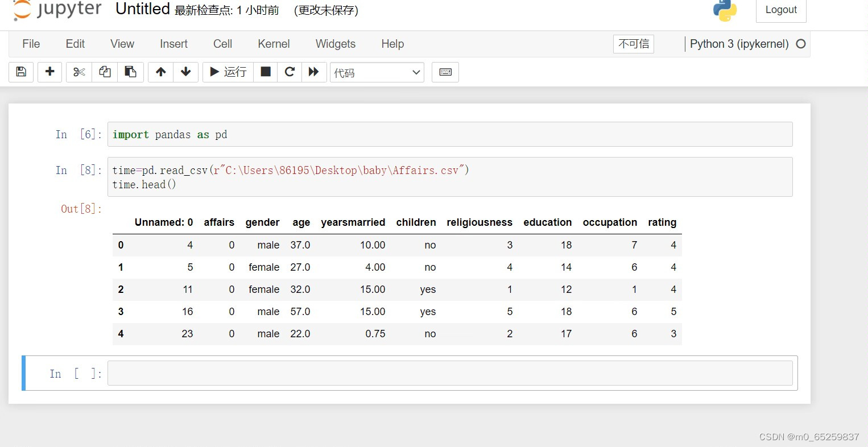The height and width of the screenshot is (447, 868).
Task: Add a new cell with the plus icon
Action: [49, 72]
